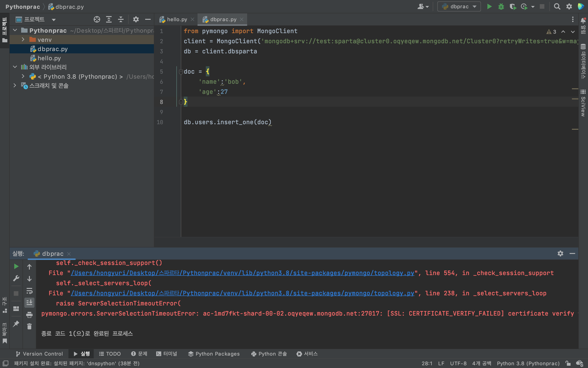Restore layout in the run panel
588x368 pixels.
click(16, 309)
